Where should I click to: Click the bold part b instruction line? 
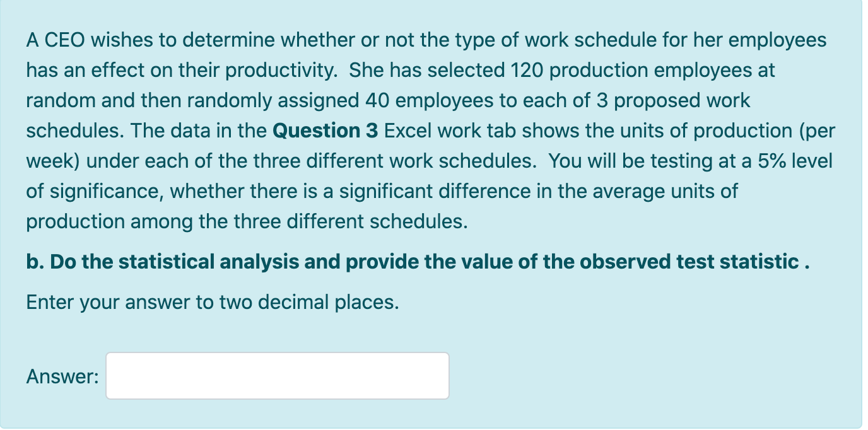pos(418,262)
